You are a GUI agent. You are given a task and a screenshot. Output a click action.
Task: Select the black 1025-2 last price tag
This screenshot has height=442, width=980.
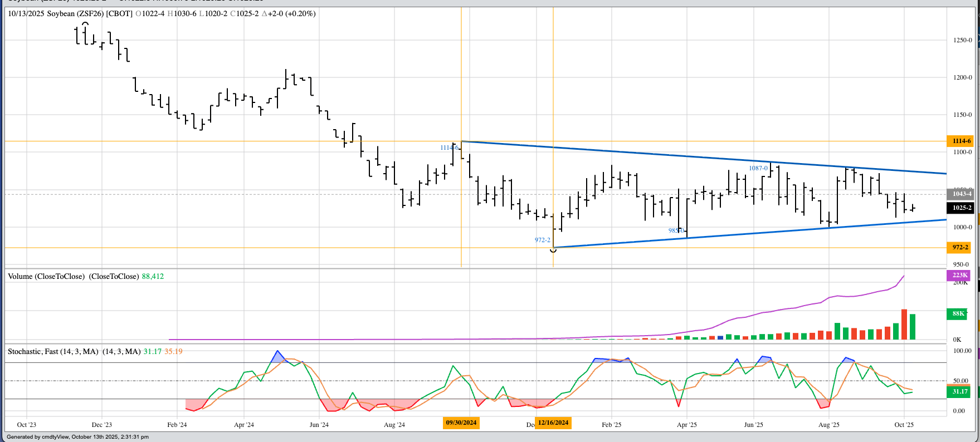click(x=961, y=208)
